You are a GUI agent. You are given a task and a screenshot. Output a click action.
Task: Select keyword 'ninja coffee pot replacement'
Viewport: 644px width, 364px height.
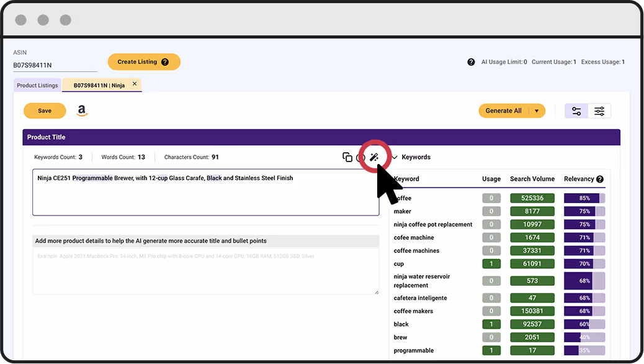pyautogui.click(x=433, y=225)
